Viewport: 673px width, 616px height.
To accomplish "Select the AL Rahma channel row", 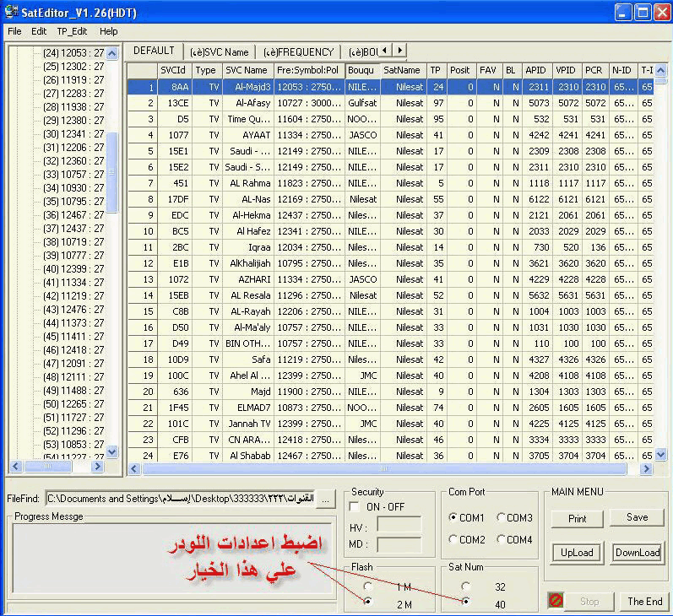I will coord(391,183).
